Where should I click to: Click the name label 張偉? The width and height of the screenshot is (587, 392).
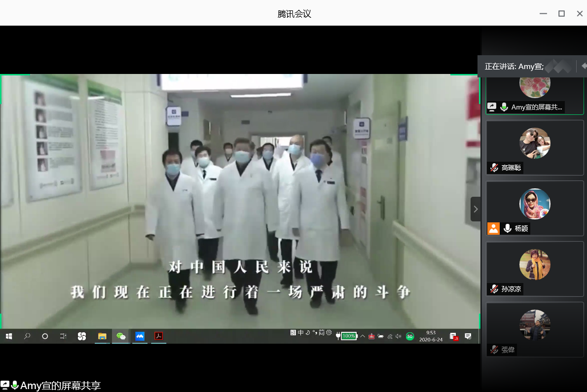508,350
